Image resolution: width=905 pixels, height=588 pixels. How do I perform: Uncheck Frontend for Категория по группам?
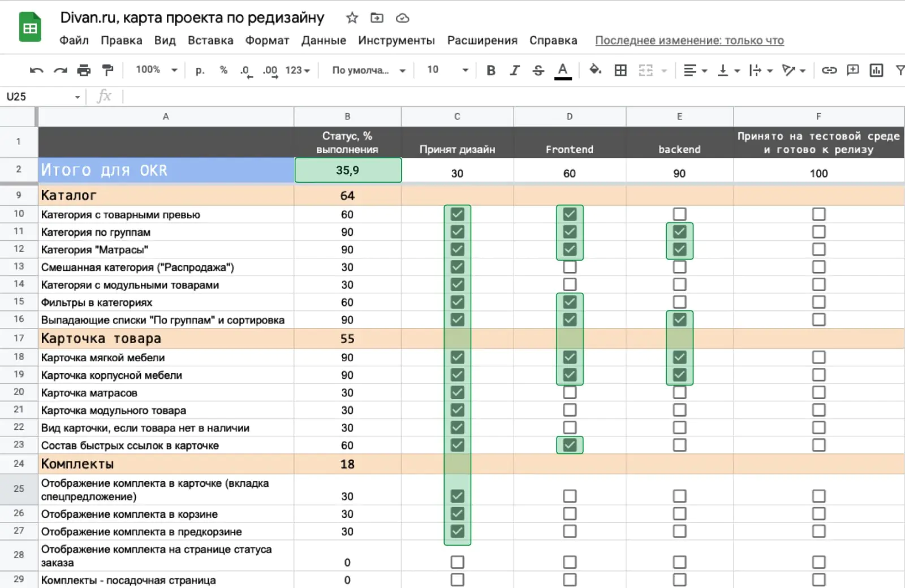[570, 232]
